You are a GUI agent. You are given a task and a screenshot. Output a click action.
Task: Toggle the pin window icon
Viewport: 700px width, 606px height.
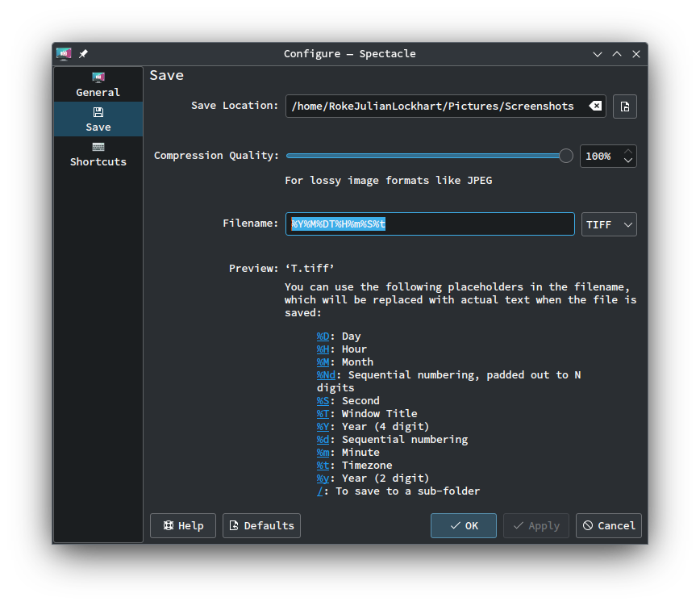83,54
